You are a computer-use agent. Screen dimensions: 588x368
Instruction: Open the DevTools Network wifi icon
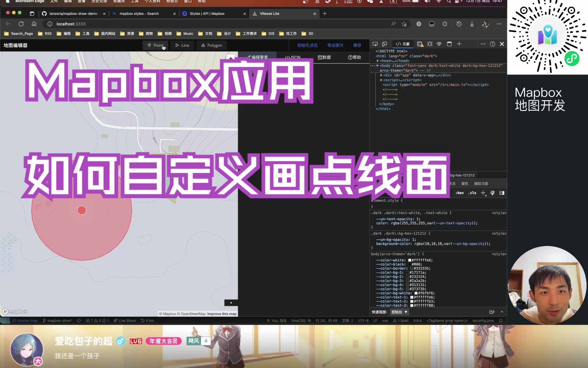[x=439, y=44]
